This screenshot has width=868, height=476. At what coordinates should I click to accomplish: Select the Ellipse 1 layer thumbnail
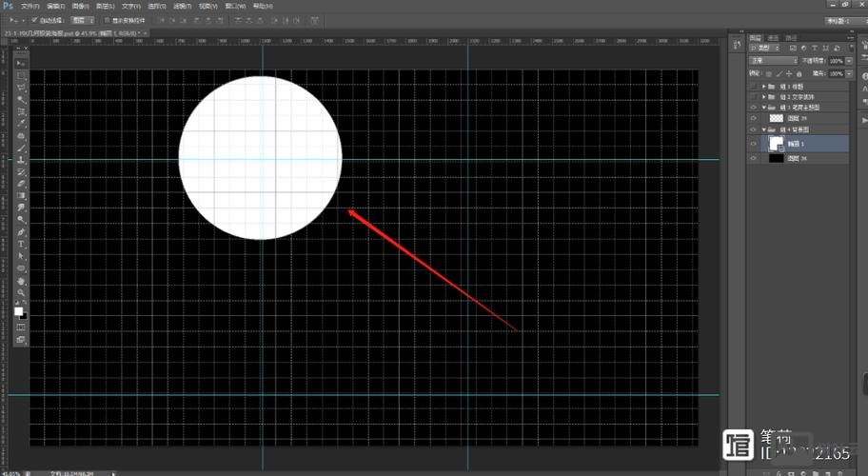(776, 143)
